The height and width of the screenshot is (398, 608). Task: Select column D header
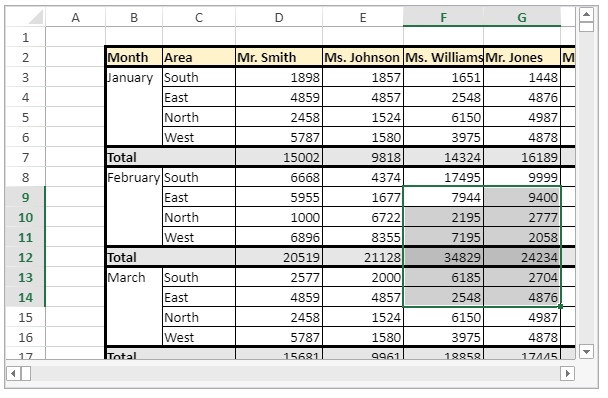tap(279, 17)
